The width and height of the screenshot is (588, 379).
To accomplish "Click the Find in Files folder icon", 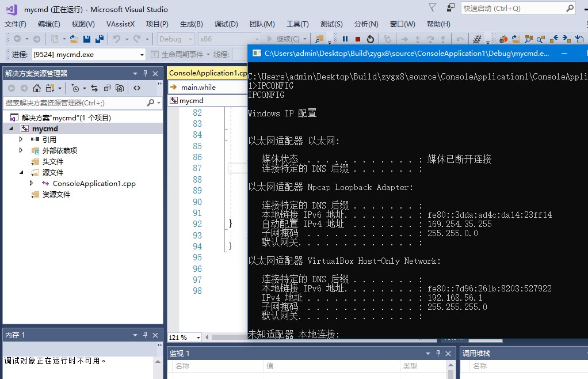I will pyautogui.click(x=319, y=39).
